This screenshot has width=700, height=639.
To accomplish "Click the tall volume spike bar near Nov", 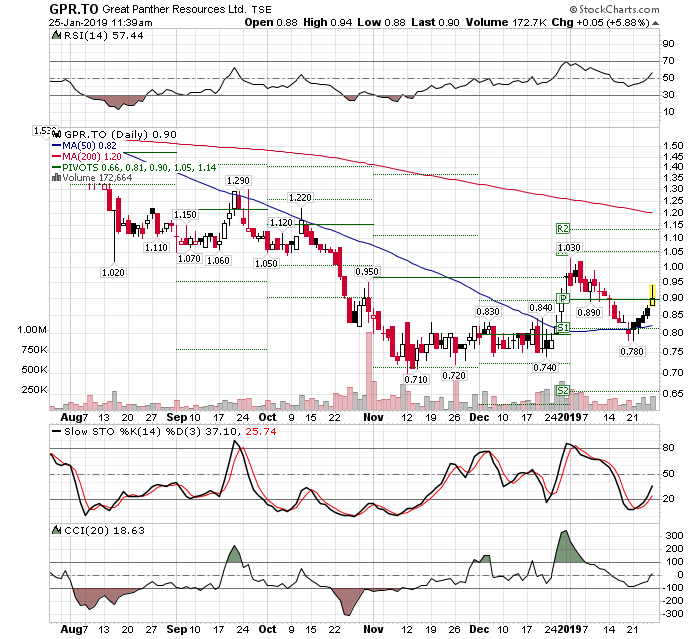I will click(369, 371).
